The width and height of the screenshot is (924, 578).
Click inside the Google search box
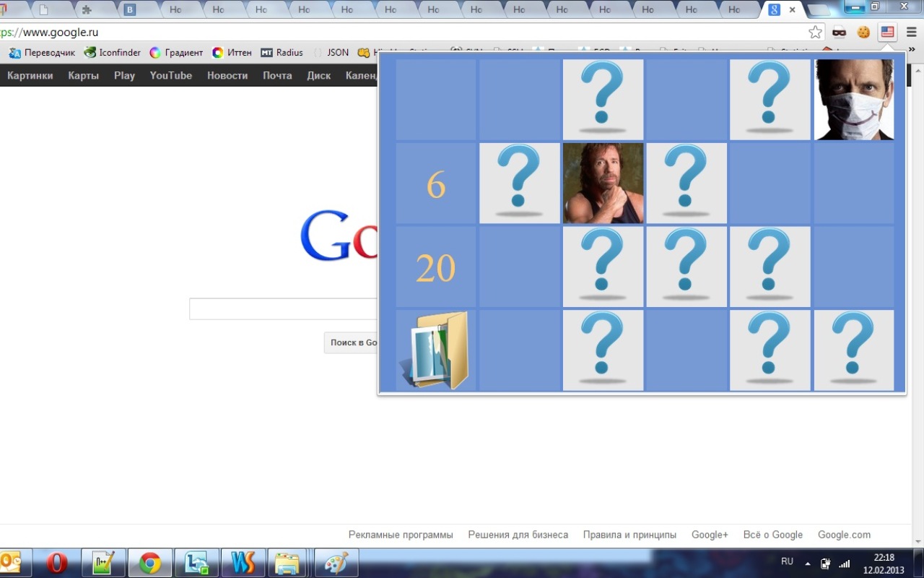click(283, 309)
